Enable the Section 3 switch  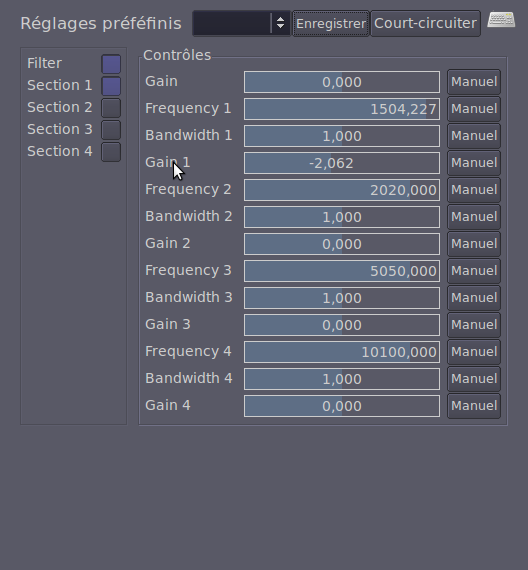click(x=111, y=130)
